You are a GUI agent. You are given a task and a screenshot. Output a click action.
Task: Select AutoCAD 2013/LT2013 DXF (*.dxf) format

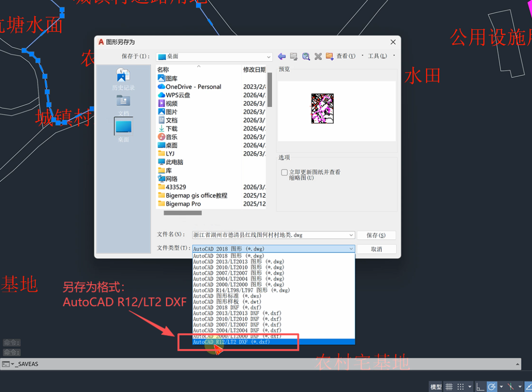point(273,313)
